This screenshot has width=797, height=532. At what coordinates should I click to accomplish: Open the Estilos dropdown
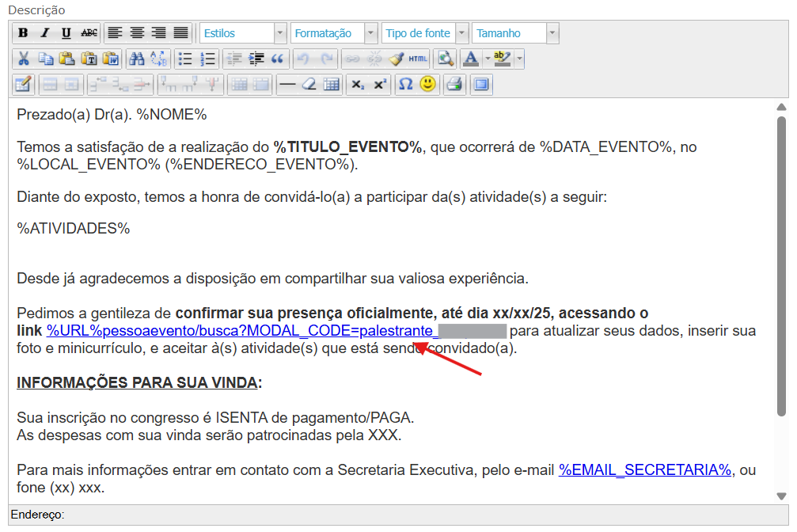243,33
